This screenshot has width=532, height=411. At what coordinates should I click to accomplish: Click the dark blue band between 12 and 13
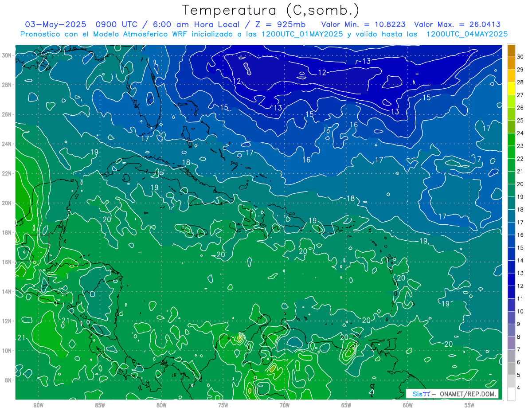(x=511, y=280)
